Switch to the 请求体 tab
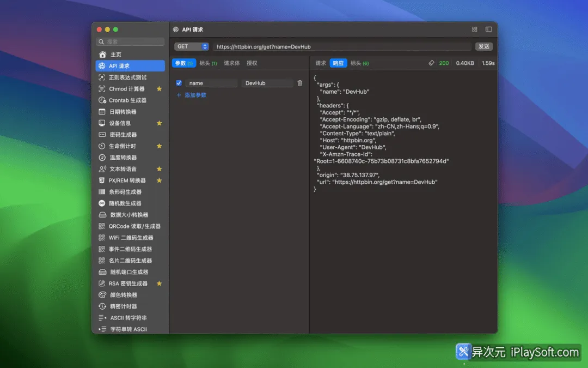The height and width of the screenshot is (368, 588). [x=232, y=63]
